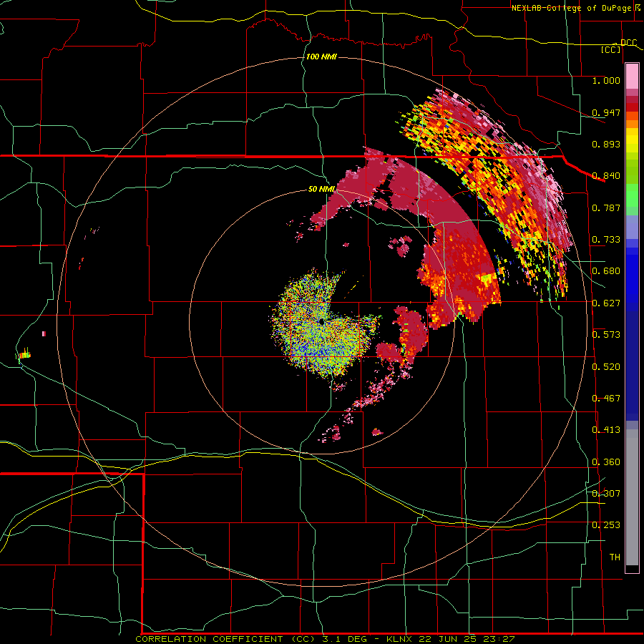Pick the light pink segment of color bar
Screen dimensions: 644x644
point(632,76)
